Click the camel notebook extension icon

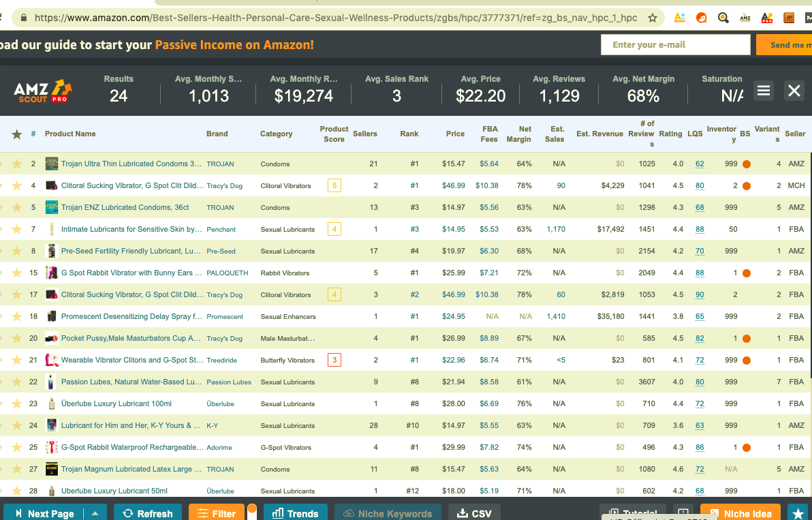click(x=789, y=18)
